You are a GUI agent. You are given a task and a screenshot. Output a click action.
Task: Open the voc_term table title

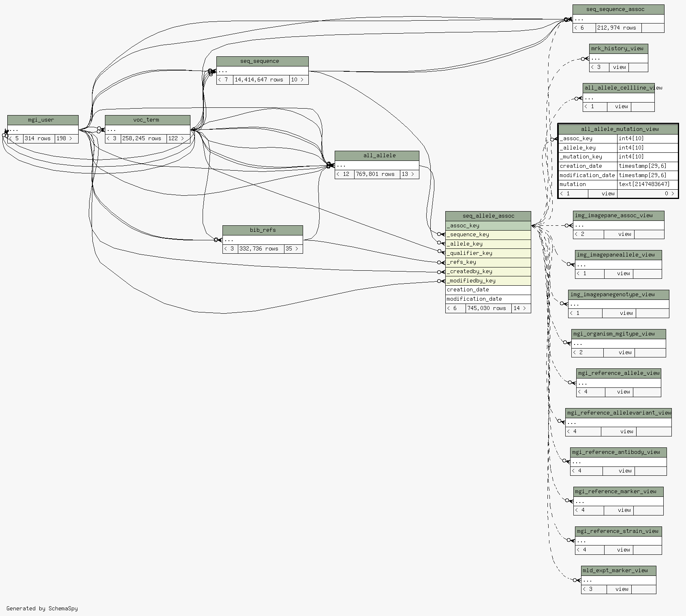point(147,120)
